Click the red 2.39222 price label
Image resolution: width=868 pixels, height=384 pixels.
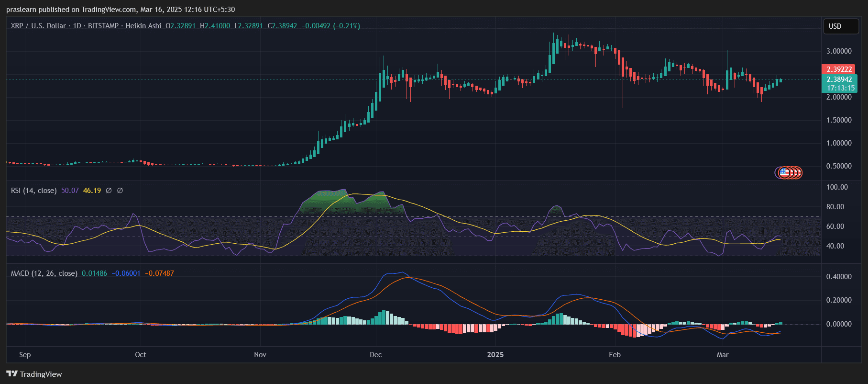pyautogui.click(x=839, y=69)
